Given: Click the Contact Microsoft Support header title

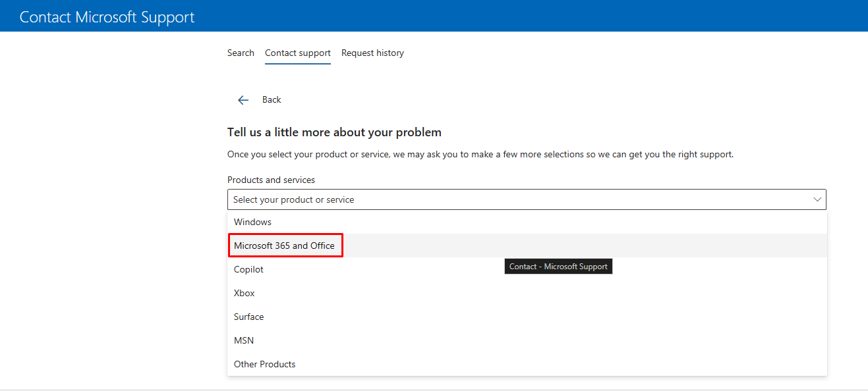Looking at the screenshot, I should click(x=107, y=17).
